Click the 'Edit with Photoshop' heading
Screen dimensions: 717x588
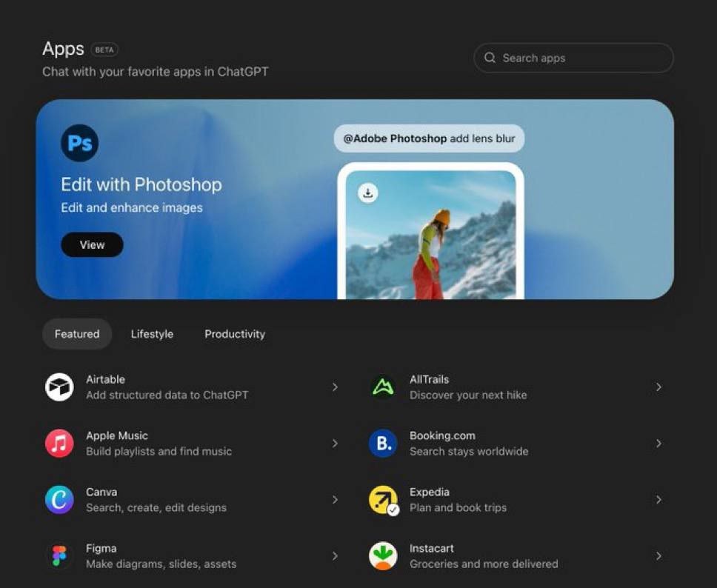tap(141, 184)
